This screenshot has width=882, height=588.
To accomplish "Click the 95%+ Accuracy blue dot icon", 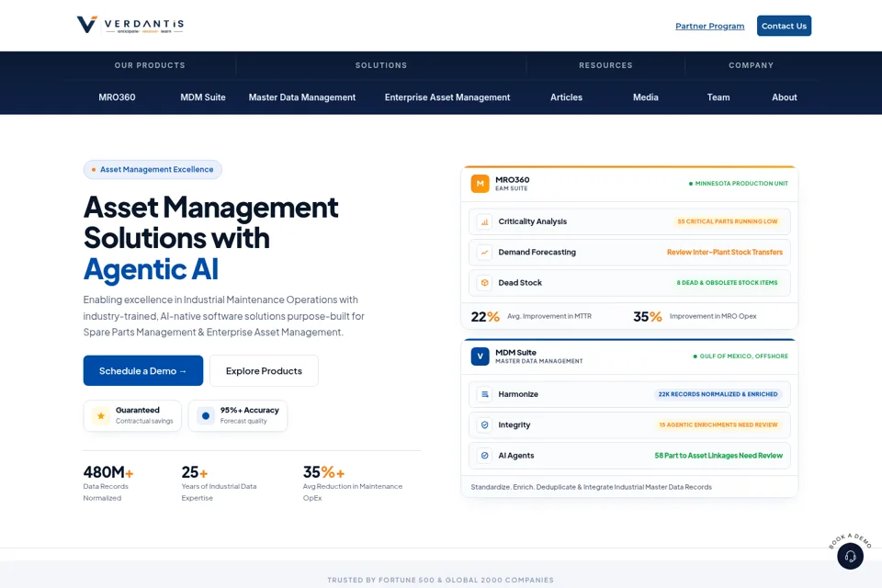I will 205,416.
